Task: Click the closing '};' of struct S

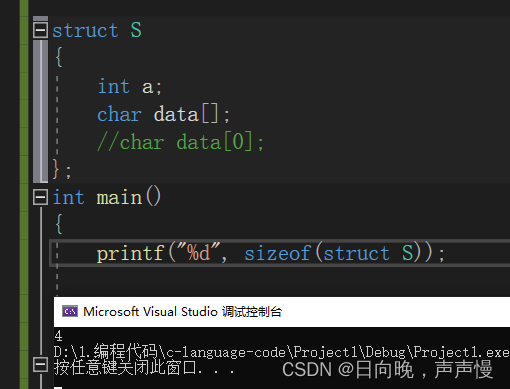Action: coord(62,169)
